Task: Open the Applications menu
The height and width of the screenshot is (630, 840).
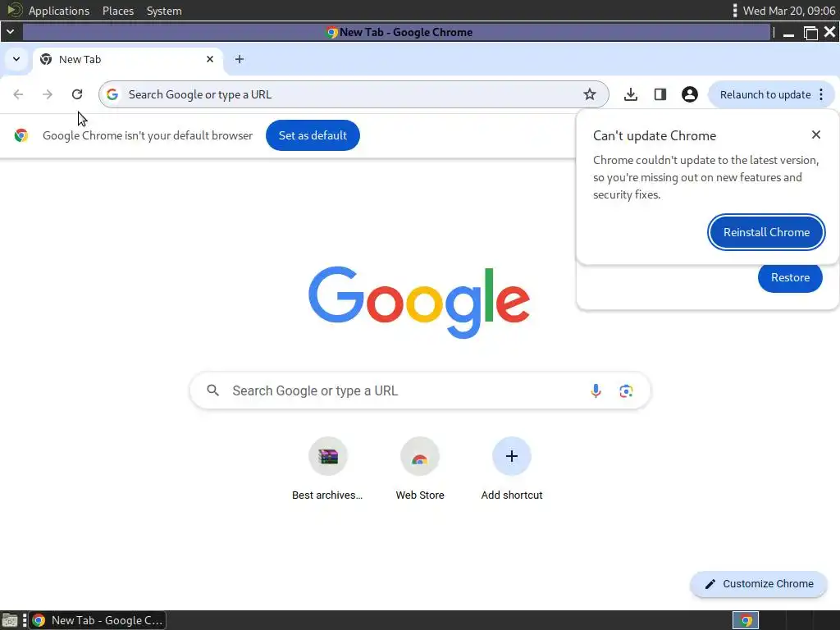Action: pos(59,11)
